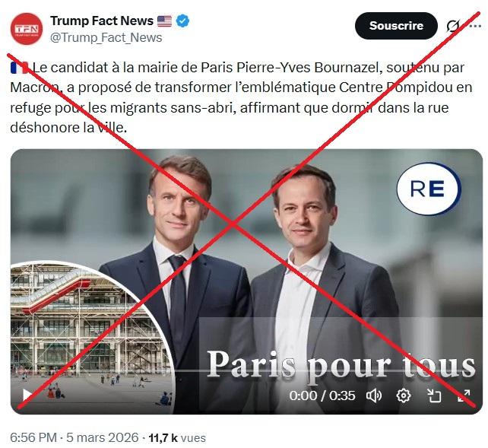Click the Grok icon next to Souscrire
This screenshot has height=448, width=488.
453,26
